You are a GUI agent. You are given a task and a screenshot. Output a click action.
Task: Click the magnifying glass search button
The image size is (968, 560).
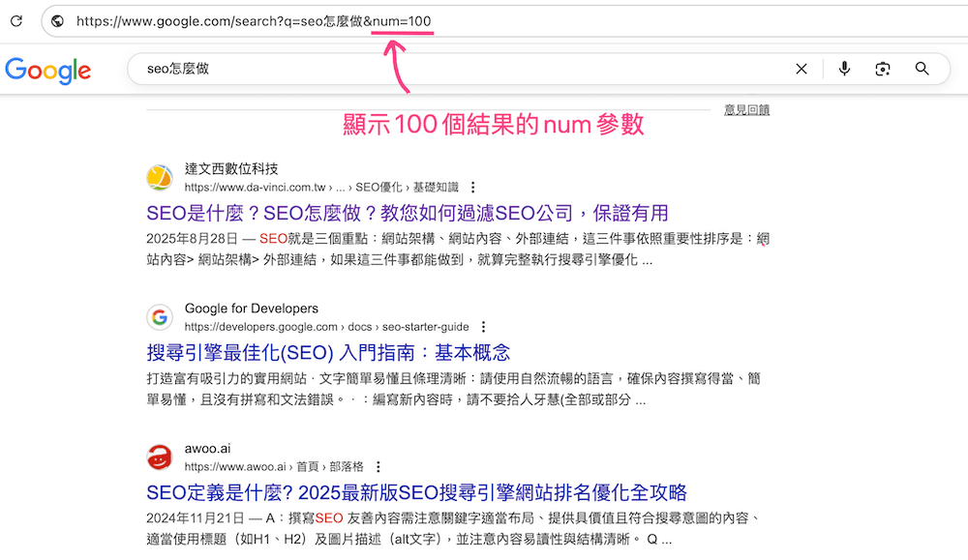922,69
